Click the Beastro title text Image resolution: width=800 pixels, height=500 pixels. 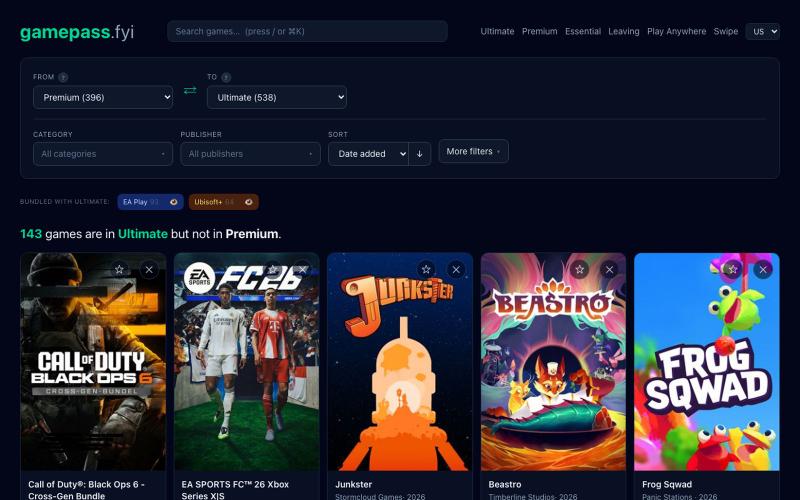click(505, 484)
